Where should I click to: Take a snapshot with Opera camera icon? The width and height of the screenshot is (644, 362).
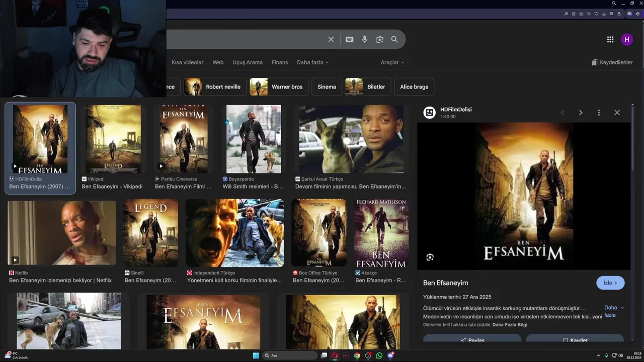(581, 14)
